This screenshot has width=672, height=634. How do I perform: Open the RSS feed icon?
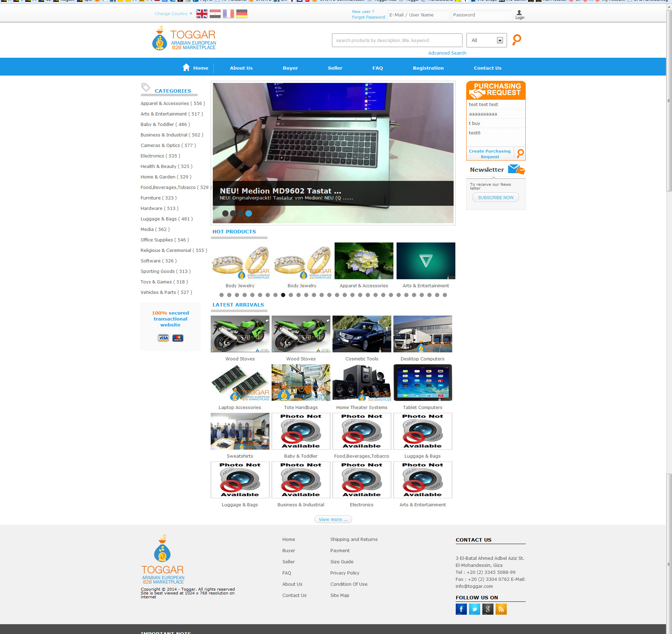point(501,609)
